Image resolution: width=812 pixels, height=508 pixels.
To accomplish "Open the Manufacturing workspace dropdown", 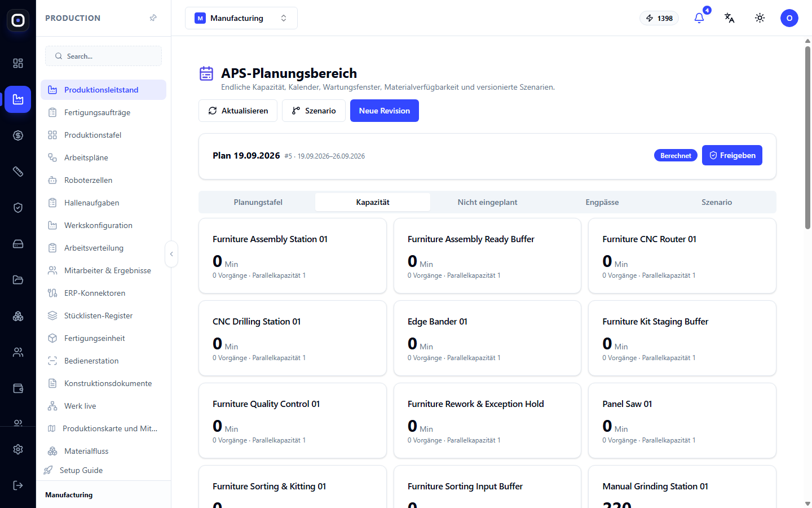I will point(241,18).
